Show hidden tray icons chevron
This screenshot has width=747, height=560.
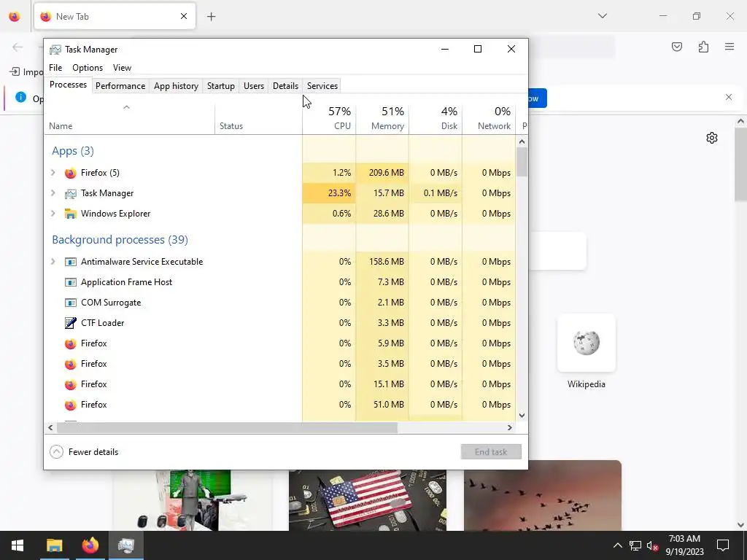[617, 545]
